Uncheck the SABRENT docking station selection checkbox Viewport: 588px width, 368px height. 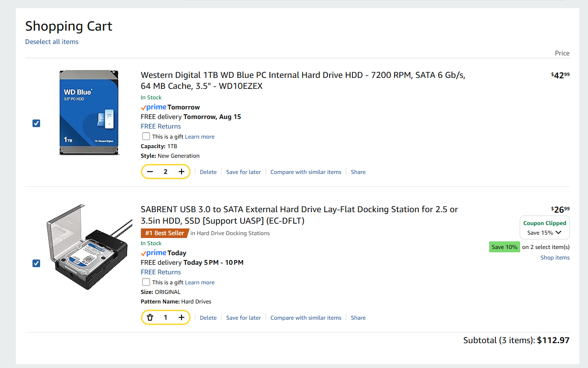pyautogui.click(x=36, y=263)
